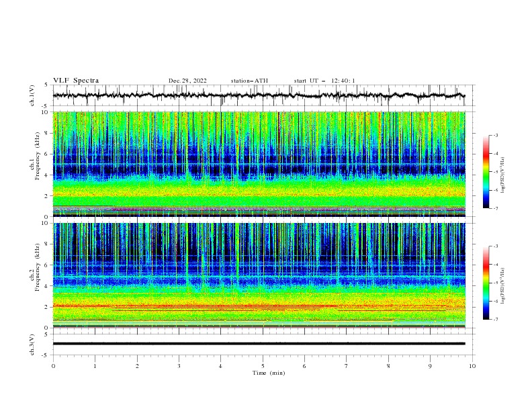532x411 pixels.
Task: Click the ch.3 flat black signal trace
Action: click(x=259, y=344)
